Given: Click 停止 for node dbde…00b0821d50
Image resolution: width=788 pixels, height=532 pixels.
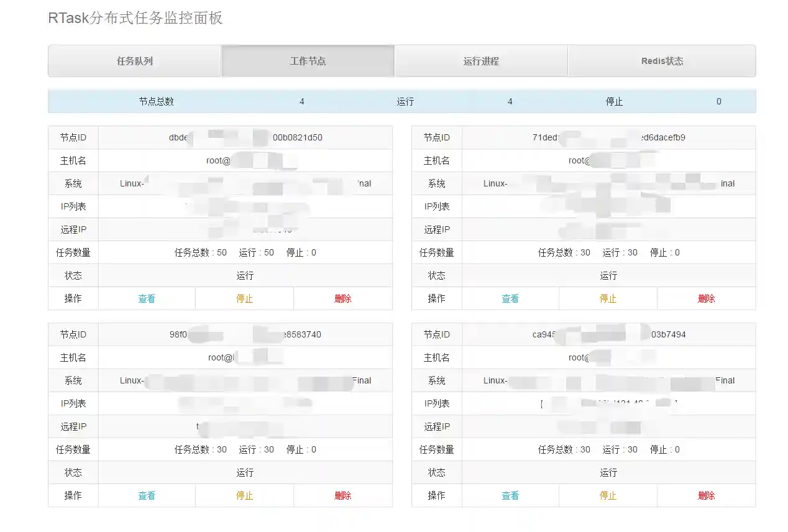Looking at the screenshot, I should (245, 298).
